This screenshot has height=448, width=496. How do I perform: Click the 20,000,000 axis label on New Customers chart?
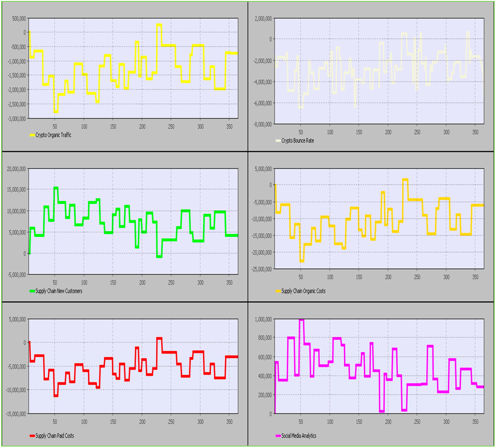pos(16,169)
